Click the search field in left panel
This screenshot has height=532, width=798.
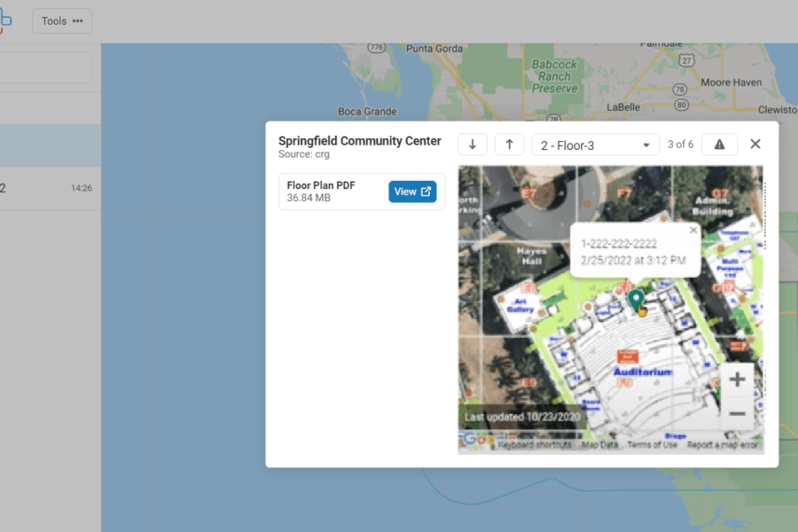pyautogui.click(x=44, y=68)
